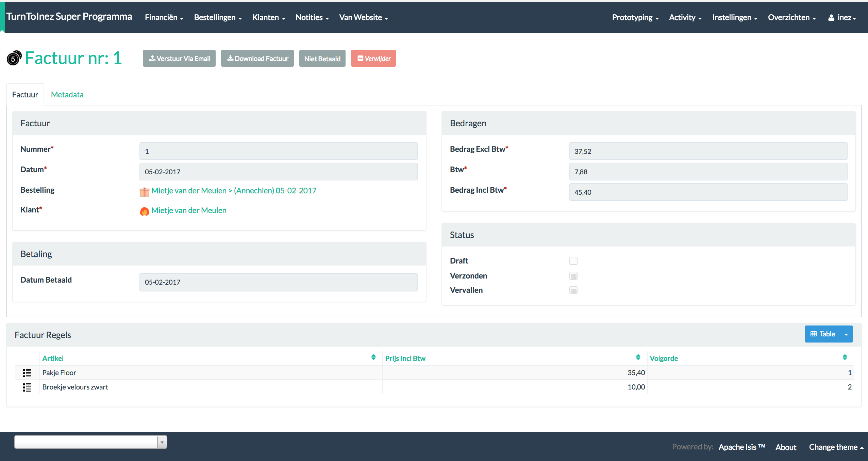This screenshot has height=461, width=868.
Task: Click the customer avatar icon beside Klant
Action: [x=144, y=211]
